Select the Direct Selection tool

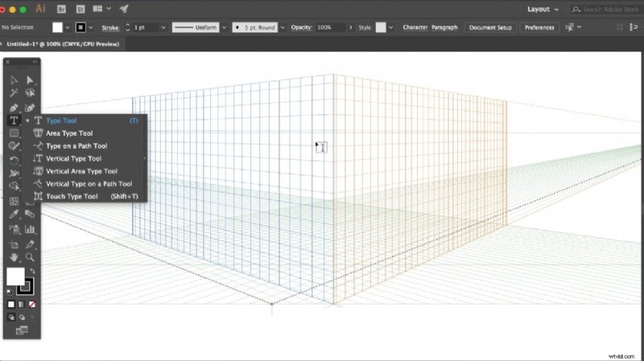tap(30, 80)
